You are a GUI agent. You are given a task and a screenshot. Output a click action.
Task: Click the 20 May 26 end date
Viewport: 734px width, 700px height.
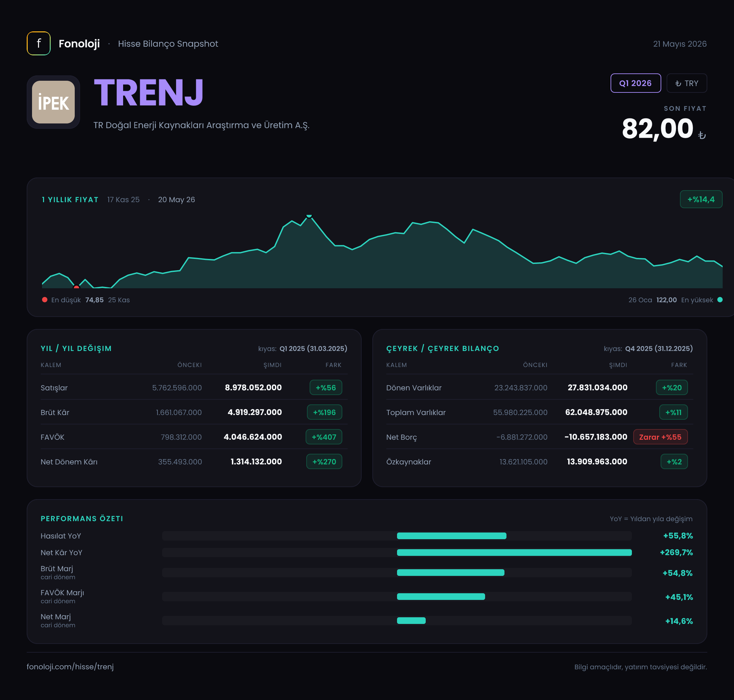pos(176,200)
